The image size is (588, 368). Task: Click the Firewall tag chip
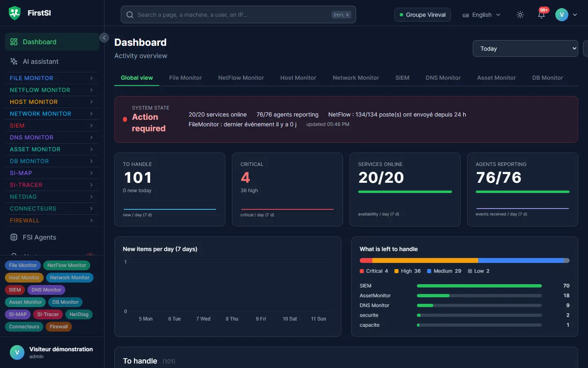[x=59, y=327]
